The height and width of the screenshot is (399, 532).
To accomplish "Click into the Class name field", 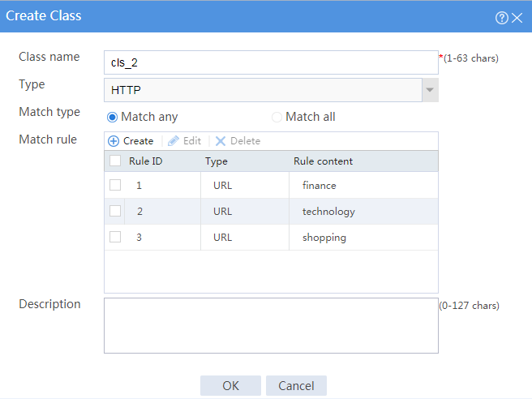I will click(271, 62).
